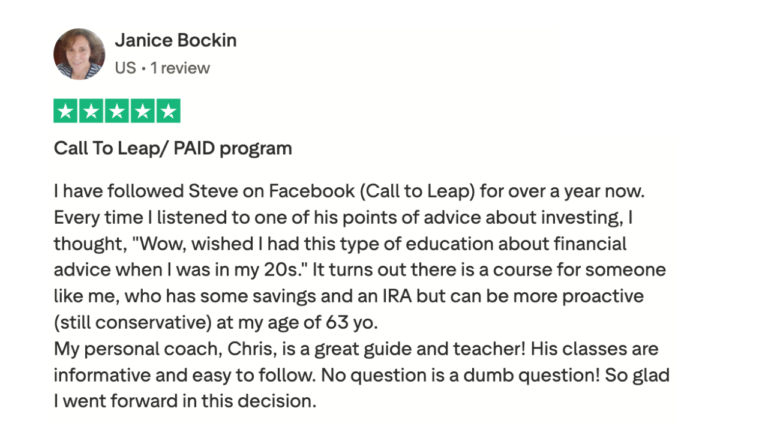Click Janice Bockin's profile avatar photo
Screen dimensions: 768x432
click(x=78, y=53)
